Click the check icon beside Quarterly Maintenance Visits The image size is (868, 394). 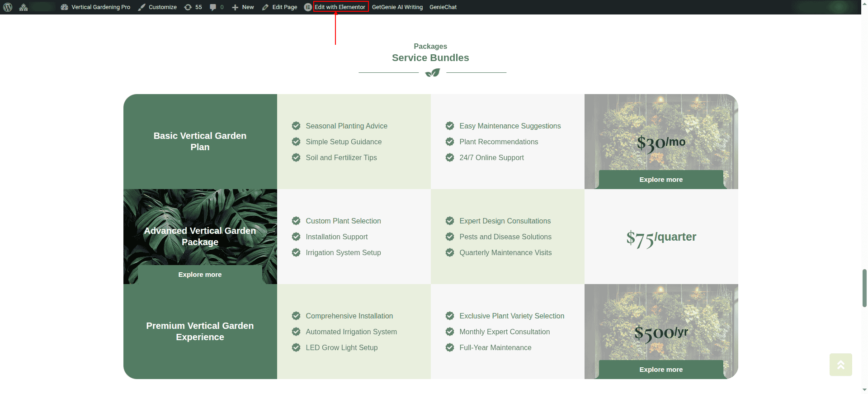click(x=450, y=252)
